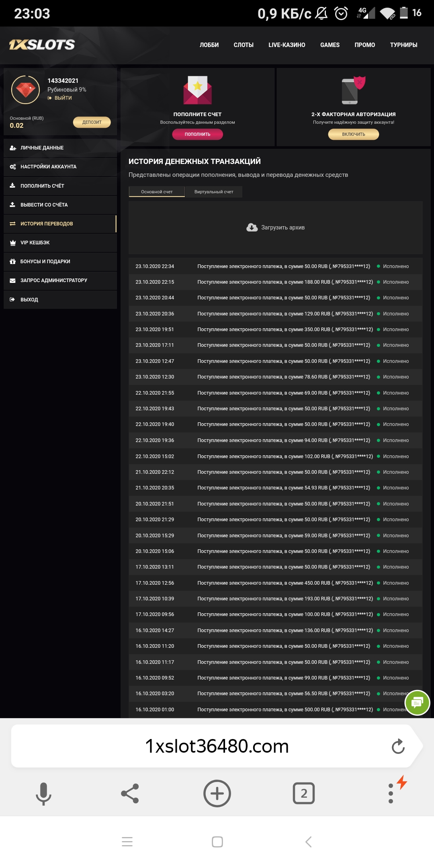434x868 pixels.
Task: Select transaction dated 22.10.2020 15:02
Action: tap(276, 457)
